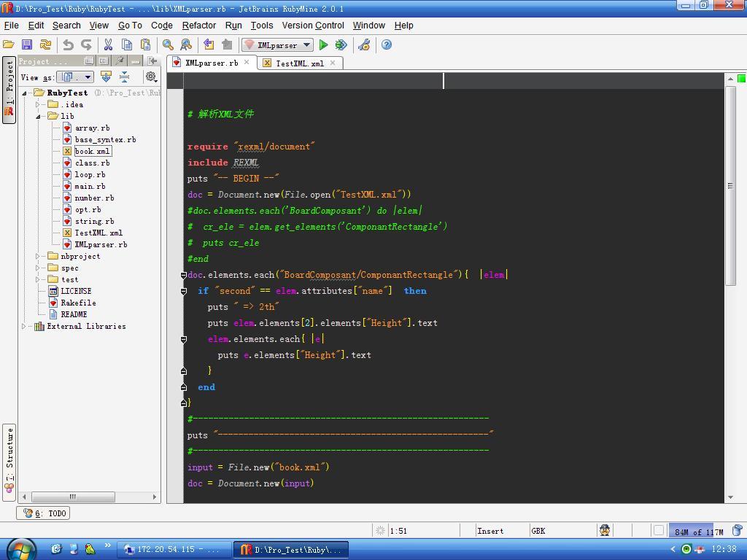Viewport: 747px width, 560px height.
Task: Click the Project tree horizontal scrollbar
Action: (73, 497)
